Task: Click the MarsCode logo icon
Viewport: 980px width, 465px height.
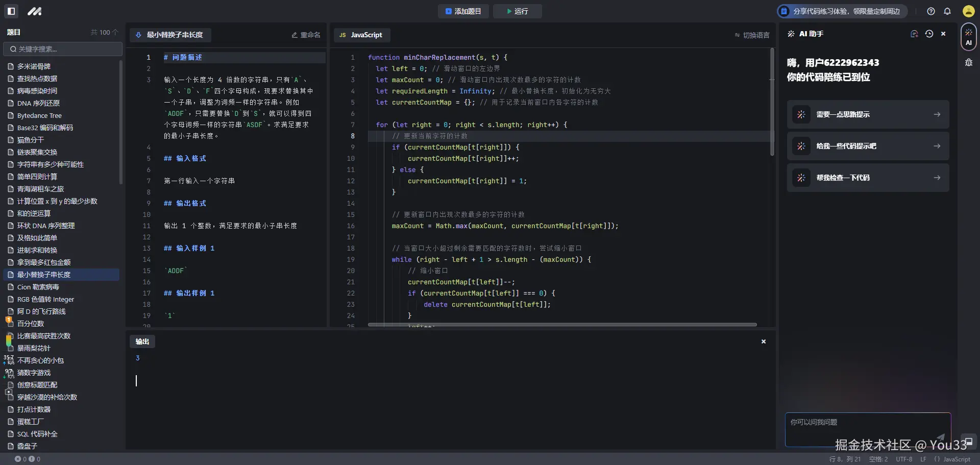Action: [x=35, y=11]
